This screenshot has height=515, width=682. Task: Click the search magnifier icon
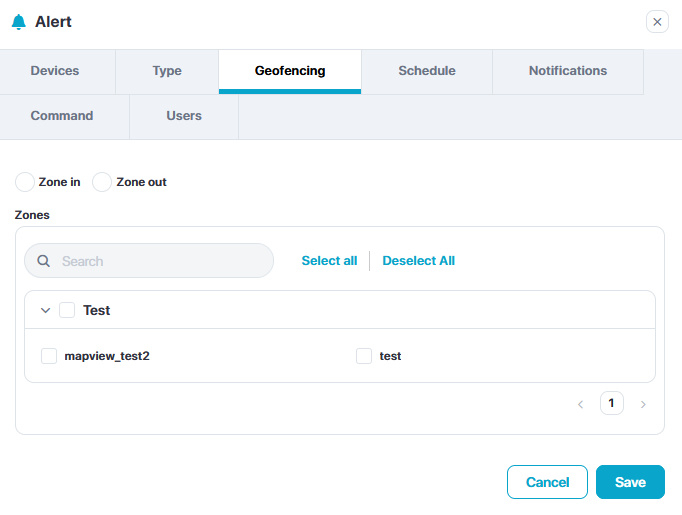tap(44, 261)
